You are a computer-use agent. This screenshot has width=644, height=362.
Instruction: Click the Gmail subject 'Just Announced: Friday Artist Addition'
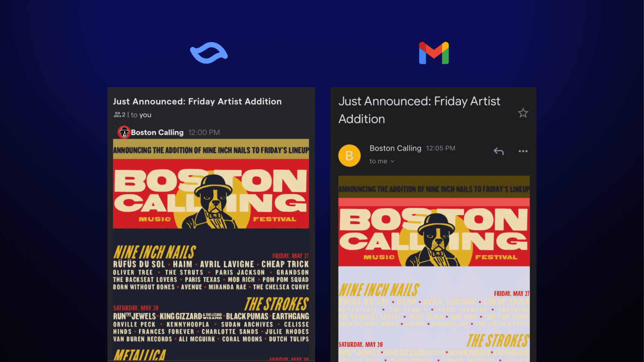419,110
